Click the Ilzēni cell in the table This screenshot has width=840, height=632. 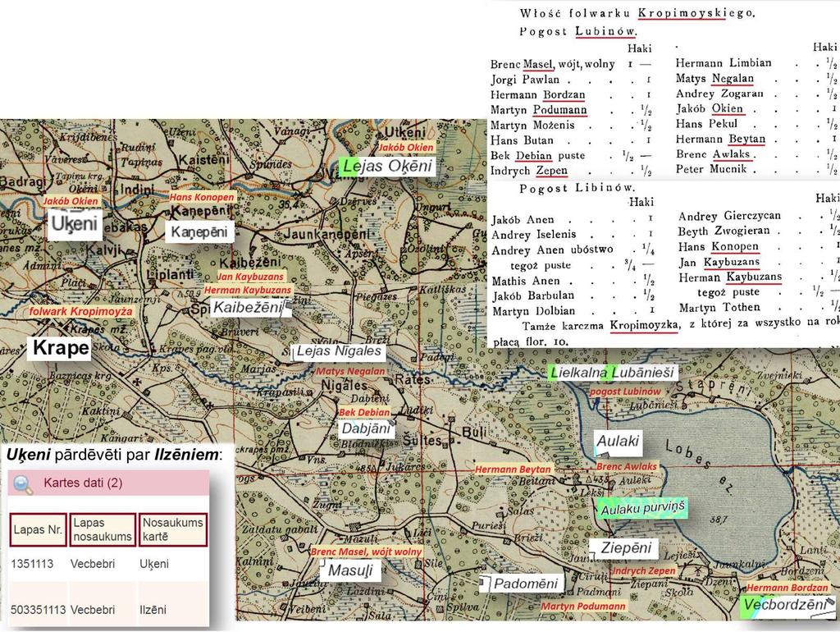coord(153,610)
